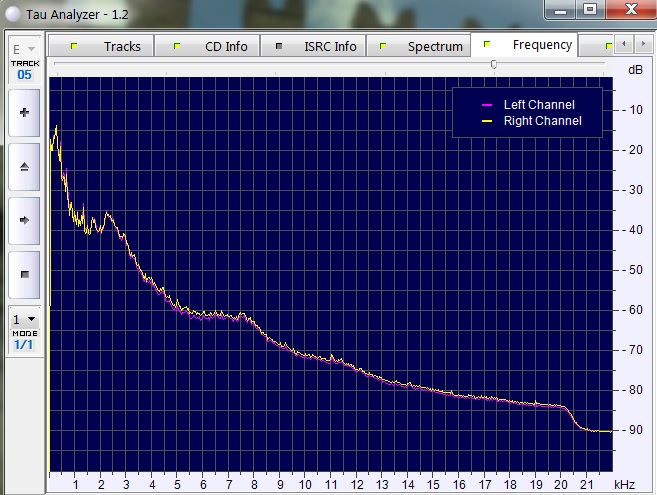This screenshot has width=657, height=495.
Task: Click the Tau Analyzer title bar icon
Action: coord(12,11)
